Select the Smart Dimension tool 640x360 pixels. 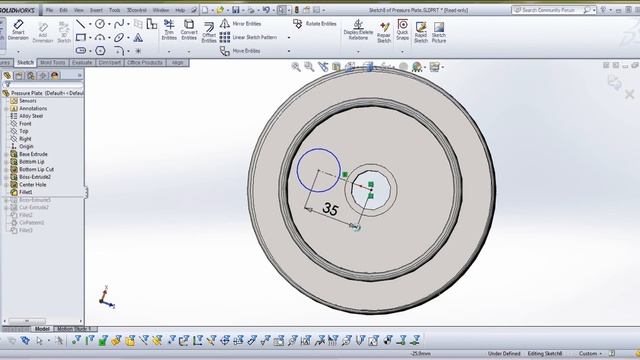coord(18,29)
